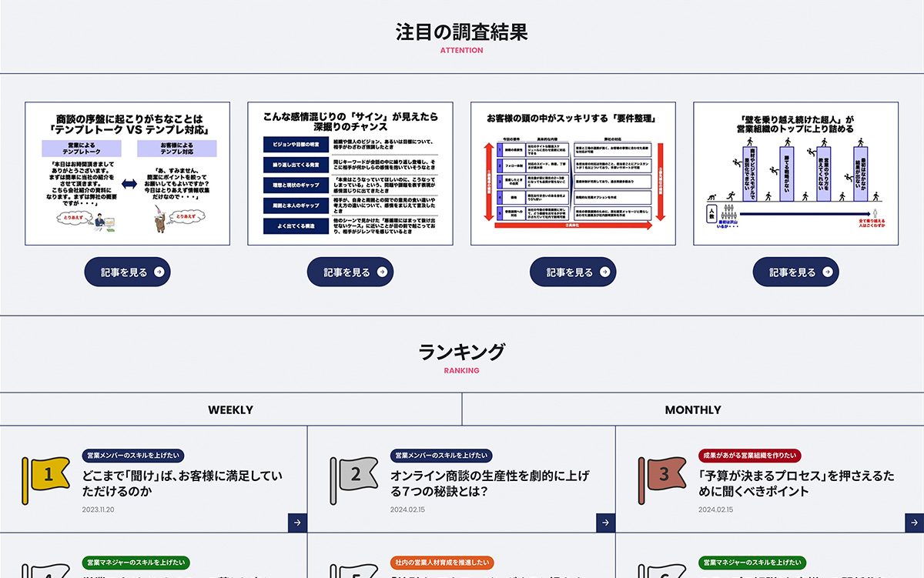This screenshot has height=578, width=924.
Task: Switch to the WEEKLY ranking tab
Action: (230, 409)
